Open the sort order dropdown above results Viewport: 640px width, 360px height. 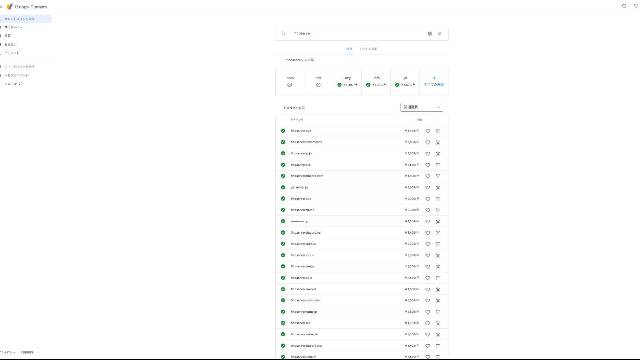tap(421, 107)
